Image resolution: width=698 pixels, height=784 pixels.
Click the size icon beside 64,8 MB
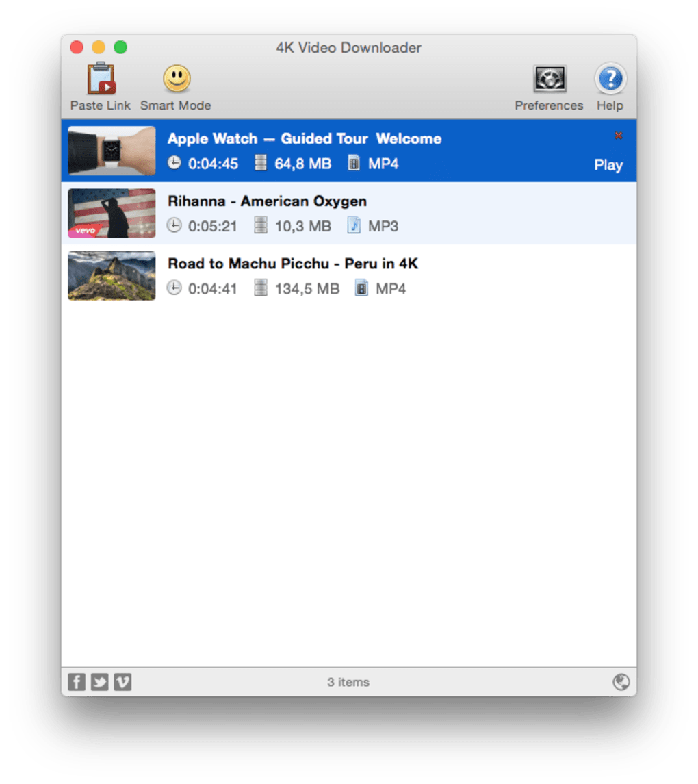point(260,163)
